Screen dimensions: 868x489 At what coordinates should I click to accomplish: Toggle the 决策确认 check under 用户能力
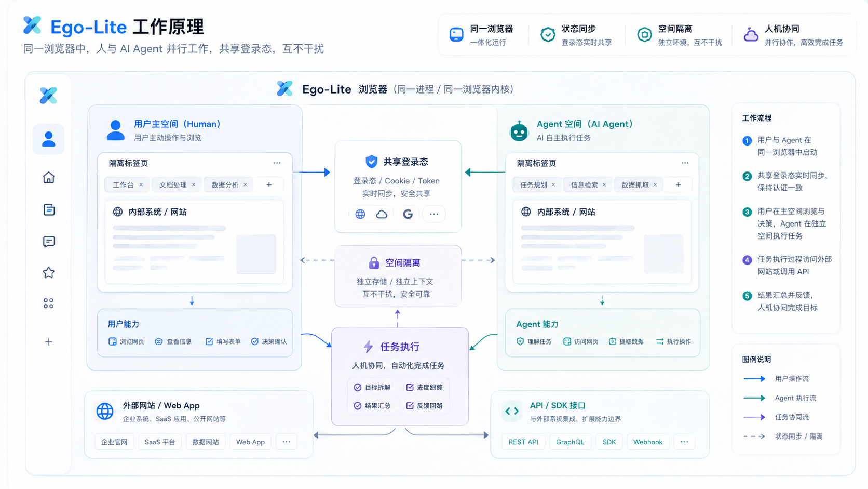click(x=255, y=341)
